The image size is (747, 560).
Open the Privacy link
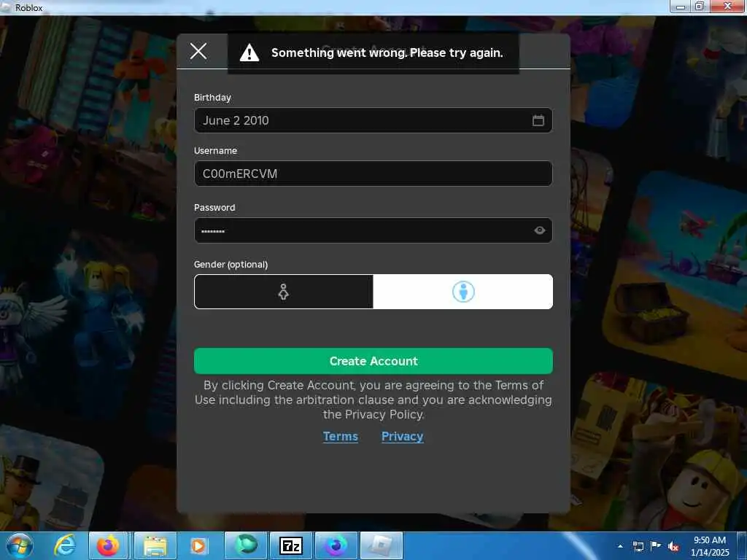click(402, 436)
